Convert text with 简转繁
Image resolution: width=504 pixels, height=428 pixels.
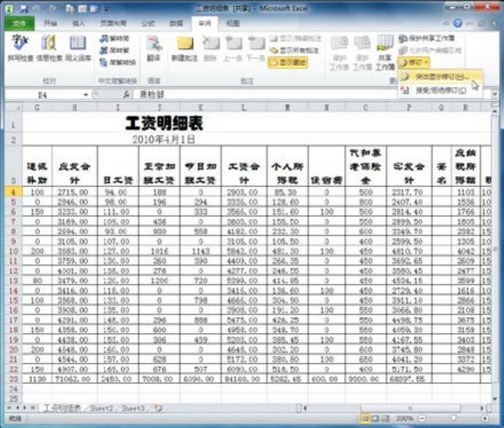click(x=115, y=50)
